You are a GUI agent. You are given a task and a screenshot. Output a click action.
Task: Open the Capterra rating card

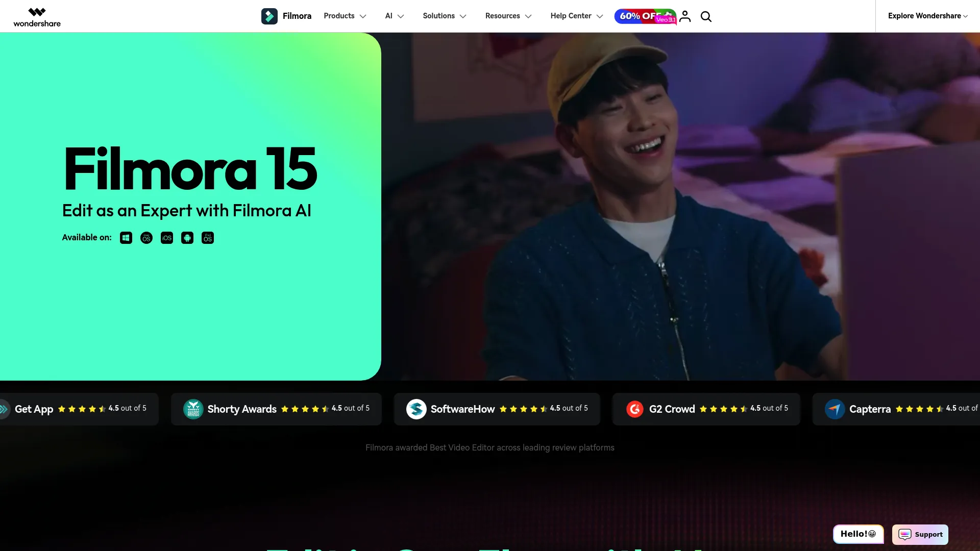(896, 409)
